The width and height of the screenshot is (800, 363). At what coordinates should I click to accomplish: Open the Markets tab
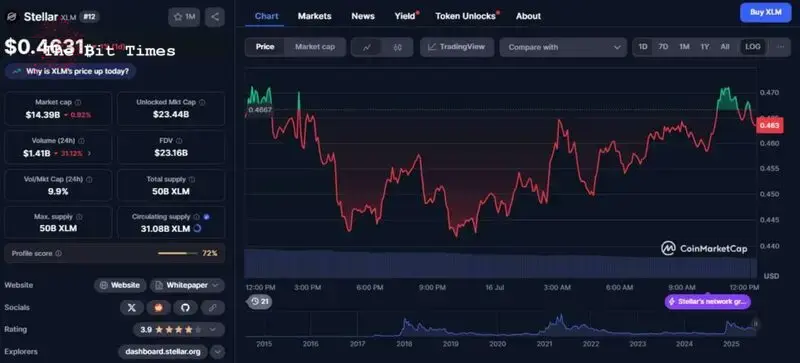pyautogui.click(x=314, y=16)
